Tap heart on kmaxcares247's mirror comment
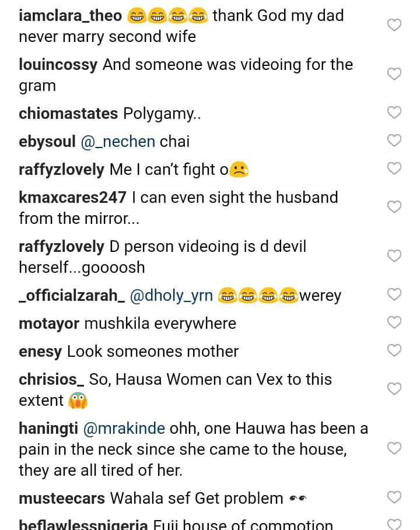 click(x=395, y=207)
